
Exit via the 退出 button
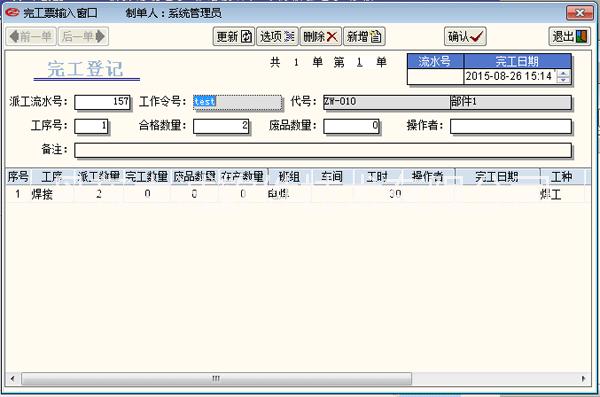click(569, 37)
